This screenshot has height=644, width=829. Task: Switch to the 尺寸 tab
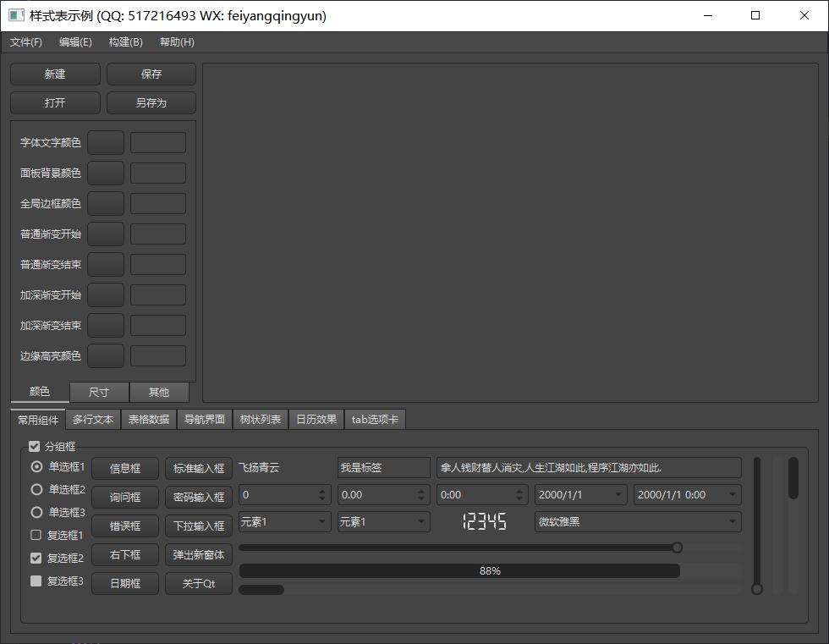click(x=99, y=392)
